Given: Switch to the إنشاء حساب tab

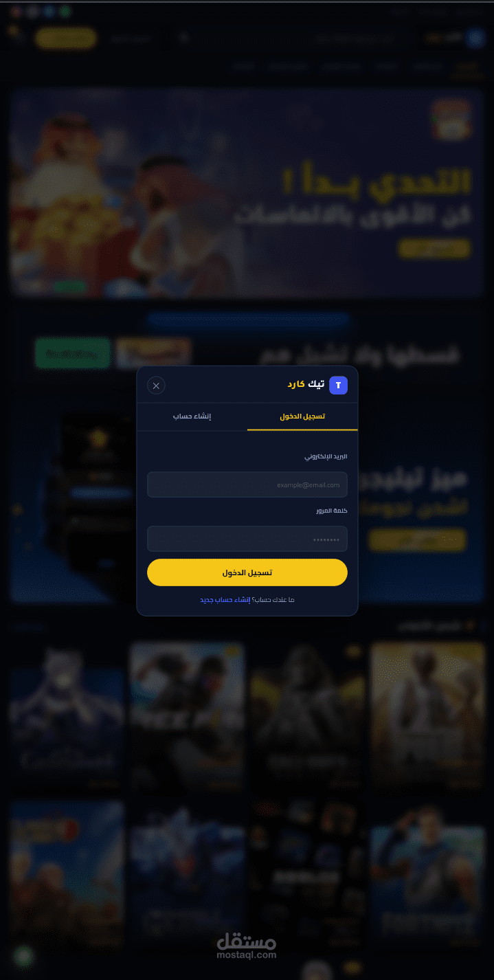Looking at the screenshot, I should tap(192, 416).
